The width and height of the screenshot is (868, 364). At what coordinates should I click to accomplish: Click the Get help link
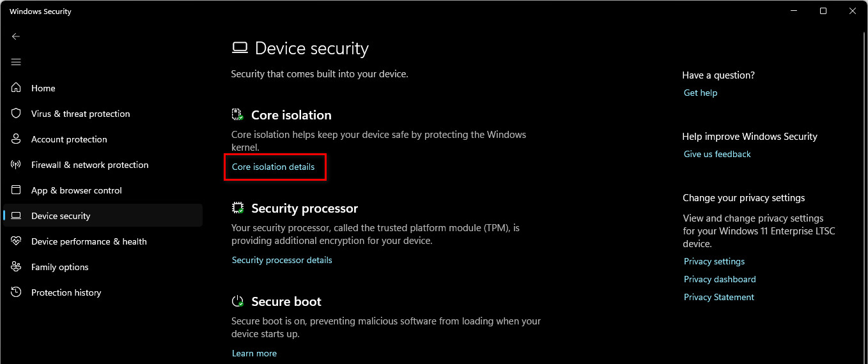701,93
